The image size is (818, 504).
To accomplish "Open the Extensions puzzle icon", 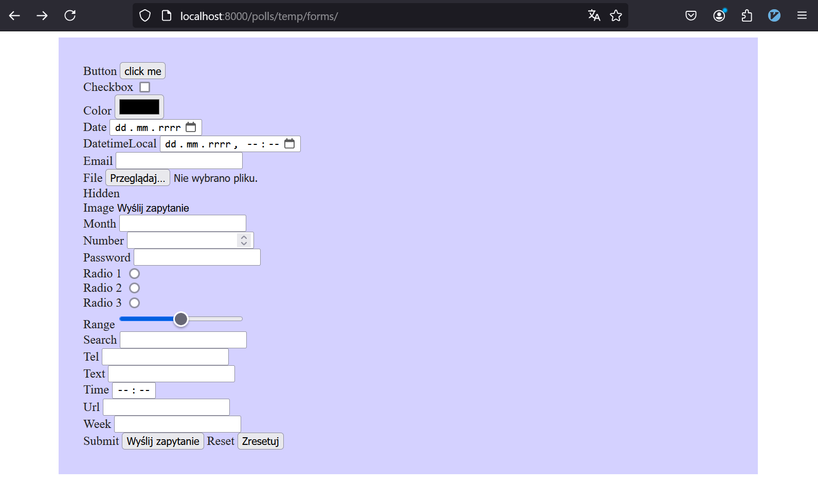I will tap(747, 15).
